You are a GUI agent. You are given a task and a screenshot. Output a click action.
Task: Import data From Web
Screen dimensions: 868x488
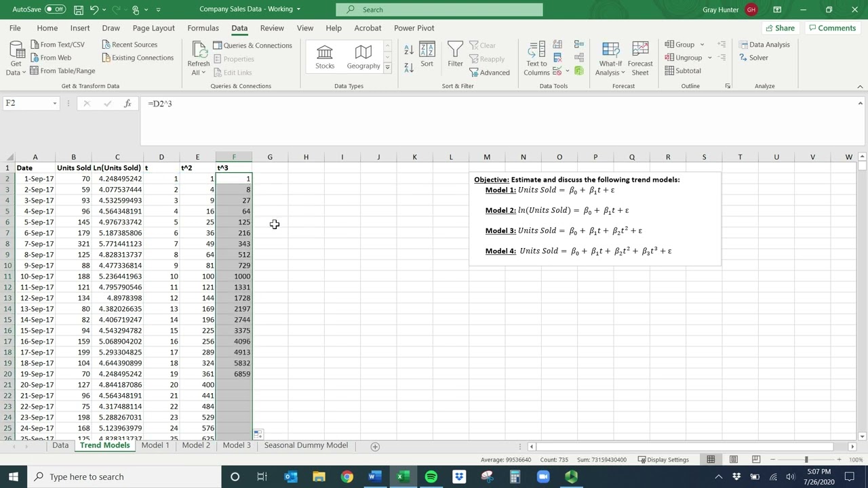(x=51, y=58)
